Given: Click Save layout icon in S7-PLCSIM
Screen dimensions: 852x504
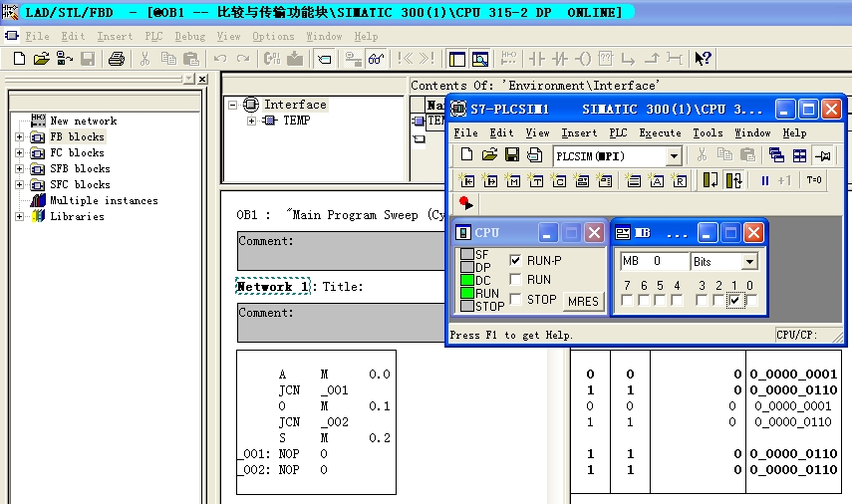Looking at the screenshot, I should coord(535,155).
